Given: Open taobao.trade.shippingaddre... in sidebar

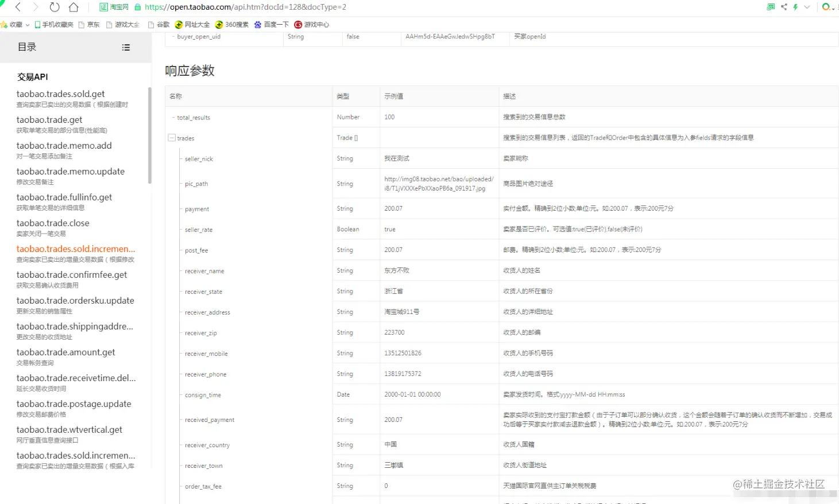Looking at the screenshot, I should [75, 326].
